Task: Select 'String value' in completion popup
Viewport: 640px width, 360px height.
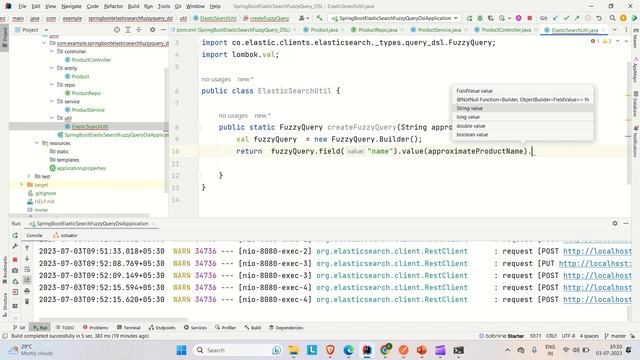Action: pos(523,108)
